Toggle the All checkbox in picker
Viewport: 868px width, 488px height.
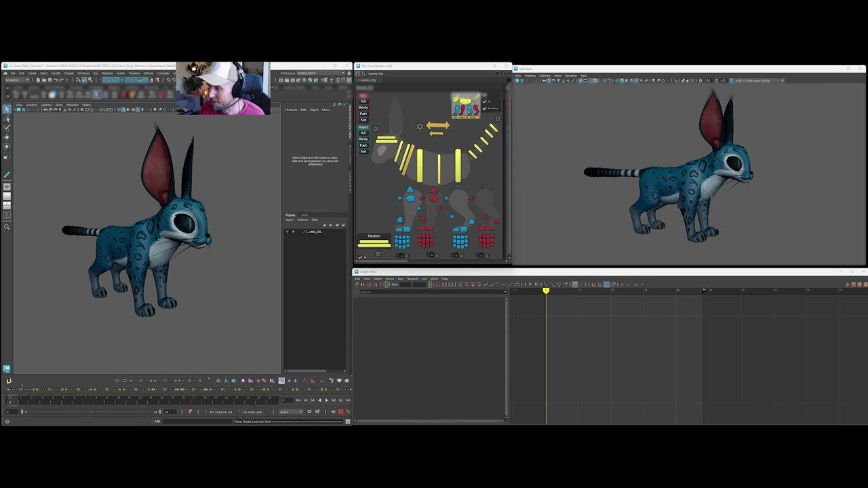(484, 102)
